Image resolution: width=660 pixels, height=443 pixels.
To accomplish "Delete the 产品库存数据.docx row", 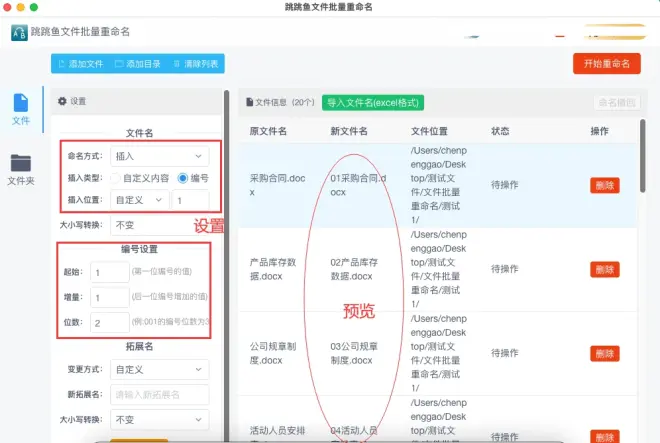I will pos(604,270).
